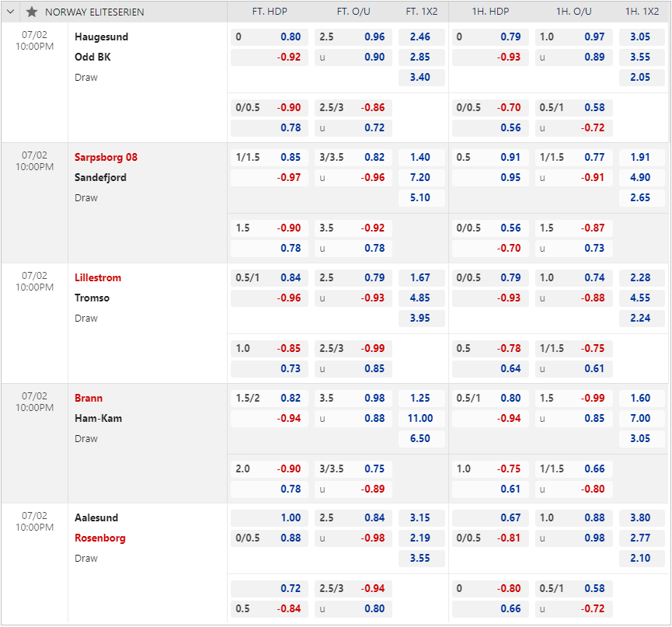Choose Aalesund match FT draw odds 3.55
Viewport: 672px width, 627px height.
pyautogui.click(x=421, y=559)
